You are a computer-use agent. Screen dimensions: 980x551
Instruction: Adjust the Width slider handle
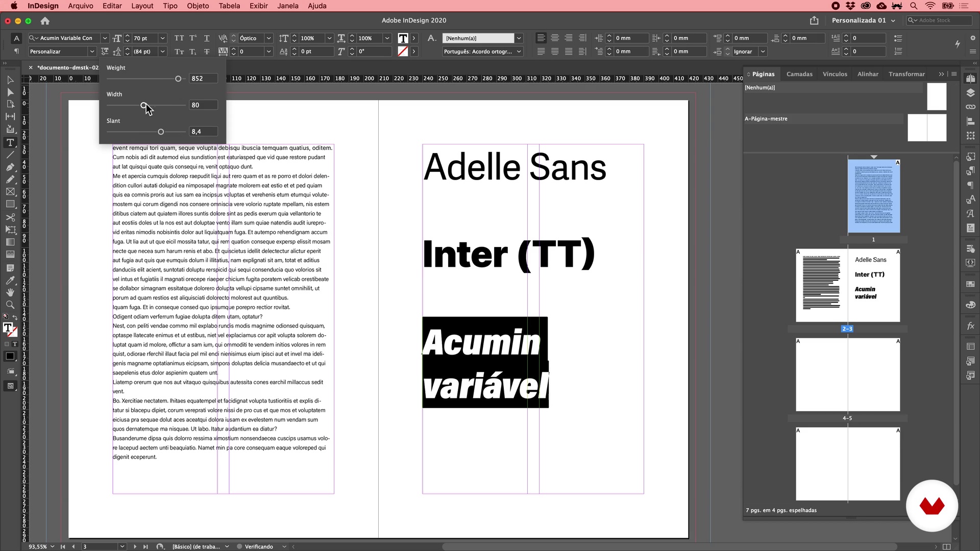pos(144,105)
